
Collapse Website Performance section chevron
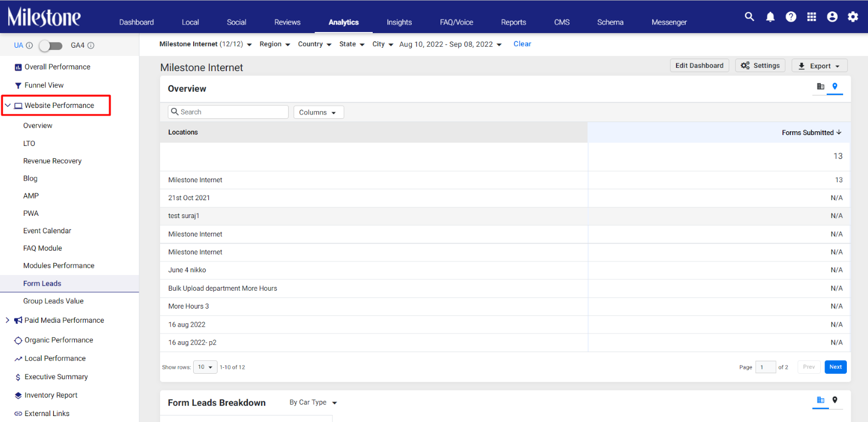8,106
